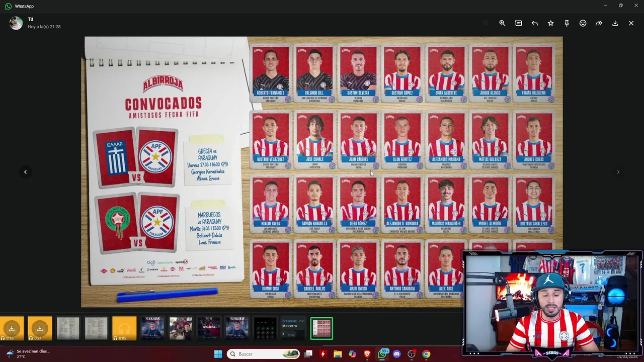Download the image with save arrow icon
The height and width of the screenshot is (362, 644).
(615, 23)
